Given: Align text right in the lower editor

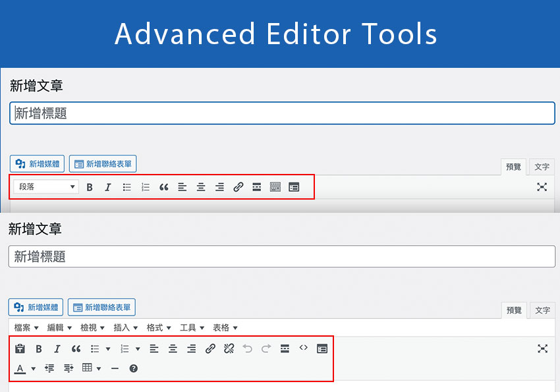Looking at the screenshot, I should pyautogui.click(x=192, y=349).
